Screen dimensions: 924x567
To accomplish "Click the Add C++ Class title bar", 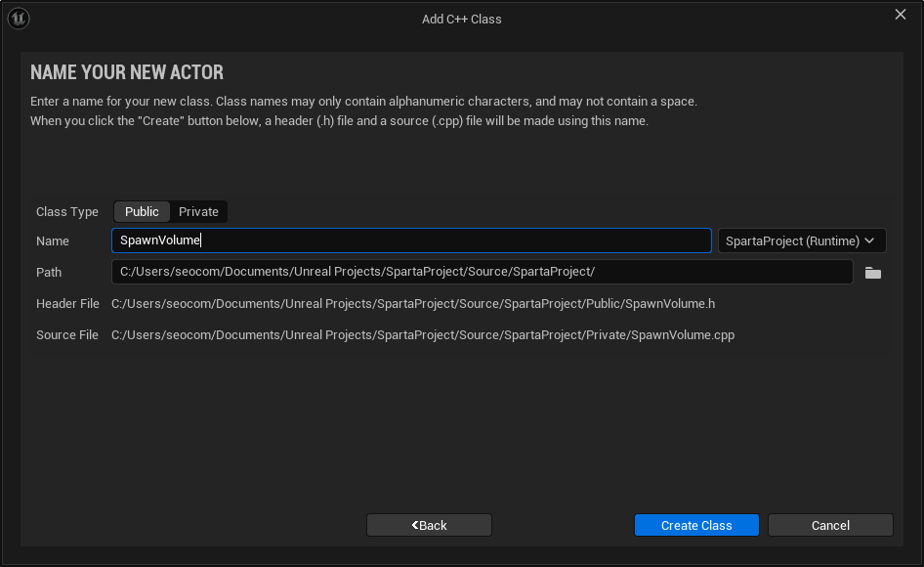I will 462,19.
